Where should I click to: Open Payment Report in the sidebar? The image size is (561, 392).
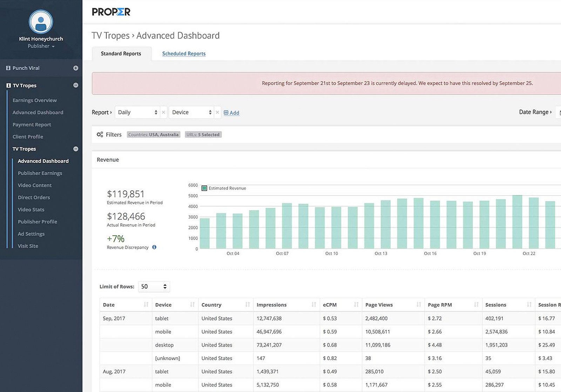click(32, 124)
